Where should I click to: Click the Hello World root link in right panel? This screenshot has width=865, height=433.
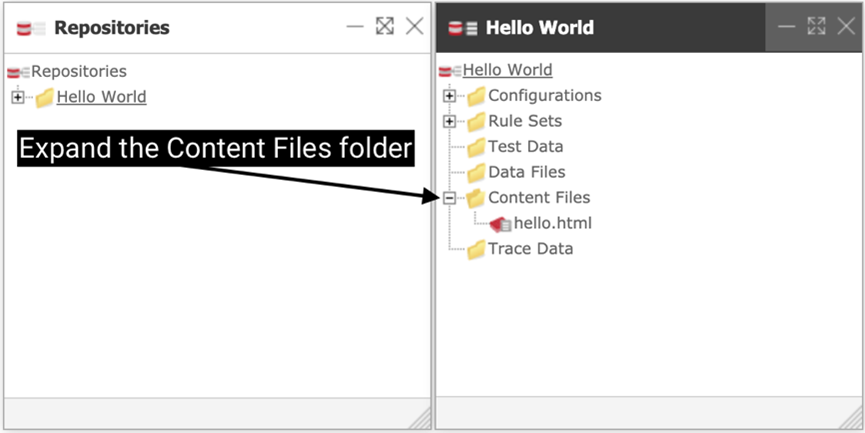(x=507, y=70)
